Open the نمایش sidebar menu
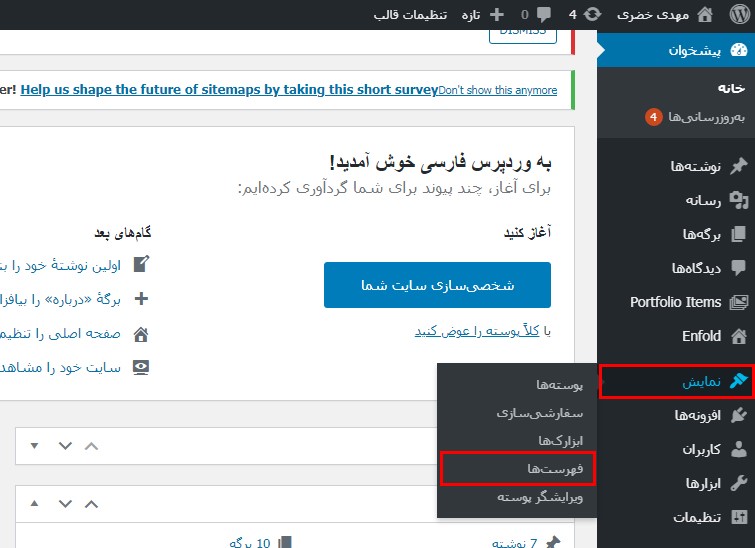Image resolution: width=755 pixels, height=548 pixels. click(676, 381)
